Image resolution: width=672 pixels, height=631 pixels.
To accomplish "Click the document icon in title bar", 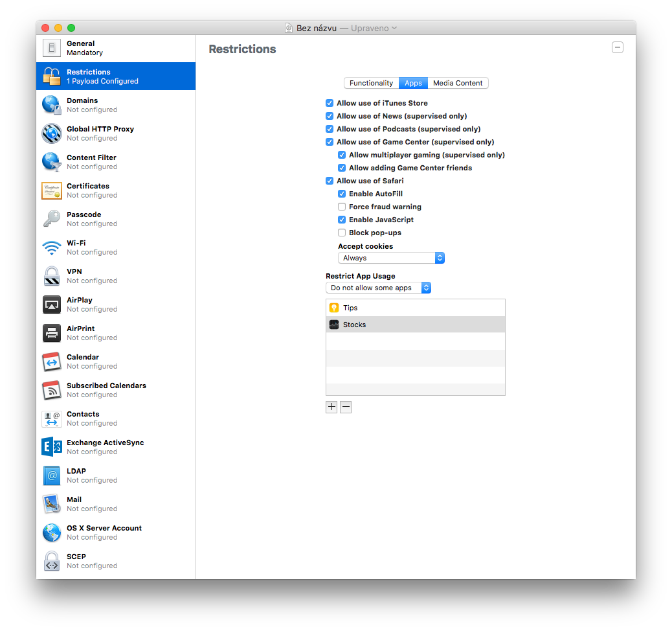I will (x=289, y=29).
